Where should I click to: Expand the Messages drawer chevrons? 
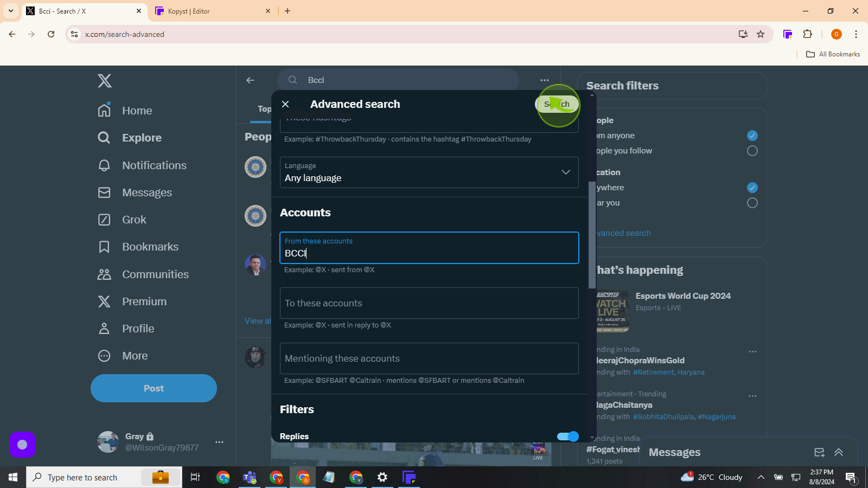pyautogui.click(x=839, y=452)
